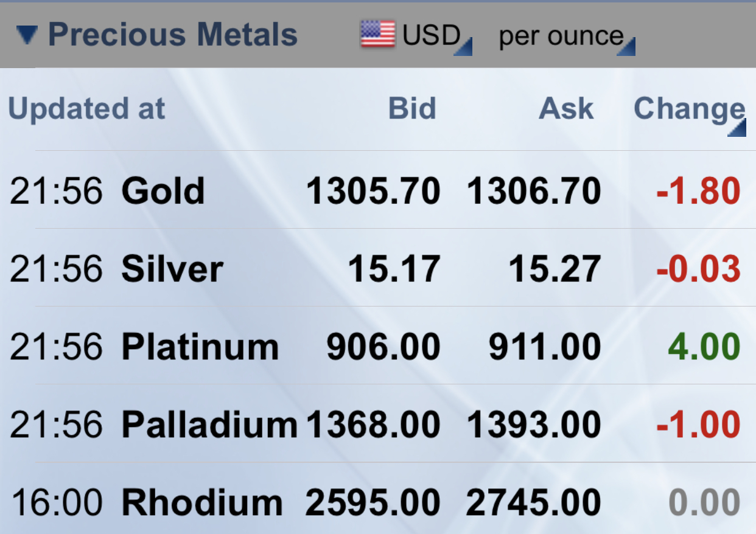The height and width of the screenshot is (534, 756).
Task: Open the Change column dropdown arrow
Action: coord(737,128)
